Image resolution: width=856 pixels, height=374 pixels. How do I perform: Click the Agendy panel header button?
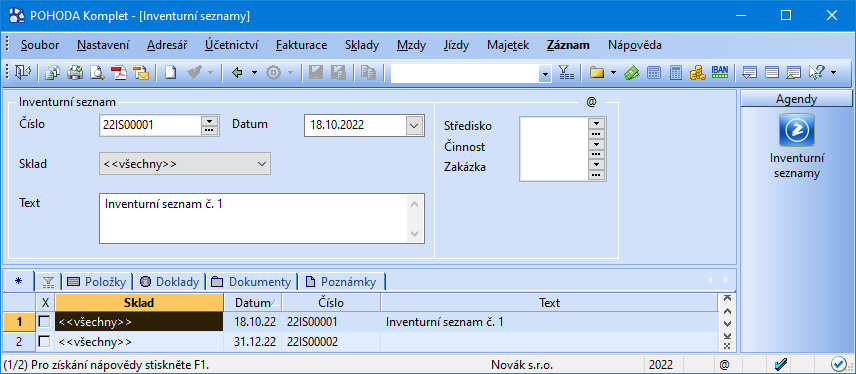tap(796, 99)
